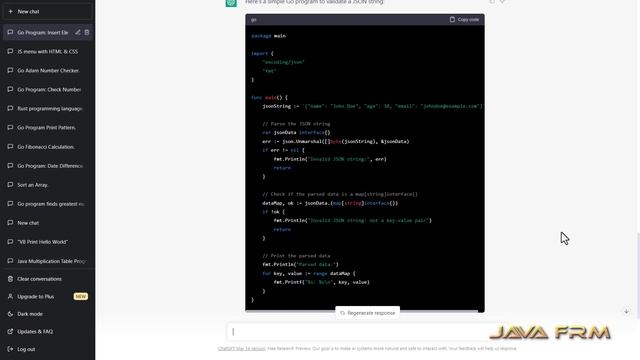The width and height of the screenshot is (640, 360).
Task: Click the clipboard icon in code block header
Action: pos(452,19)
